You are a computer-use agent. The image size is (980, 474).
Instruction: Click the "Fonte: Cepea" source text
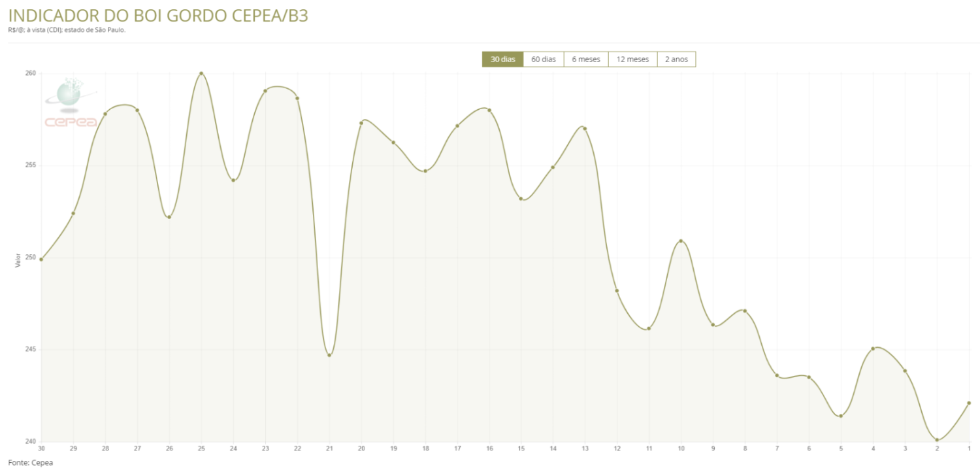[x=31, y=462]
